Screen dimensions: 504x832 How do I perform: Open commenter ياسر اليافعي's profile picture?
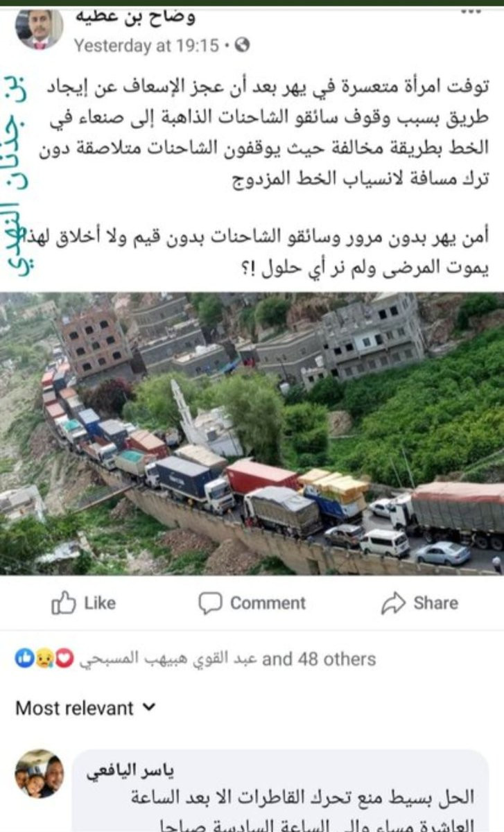click(40, 774)
